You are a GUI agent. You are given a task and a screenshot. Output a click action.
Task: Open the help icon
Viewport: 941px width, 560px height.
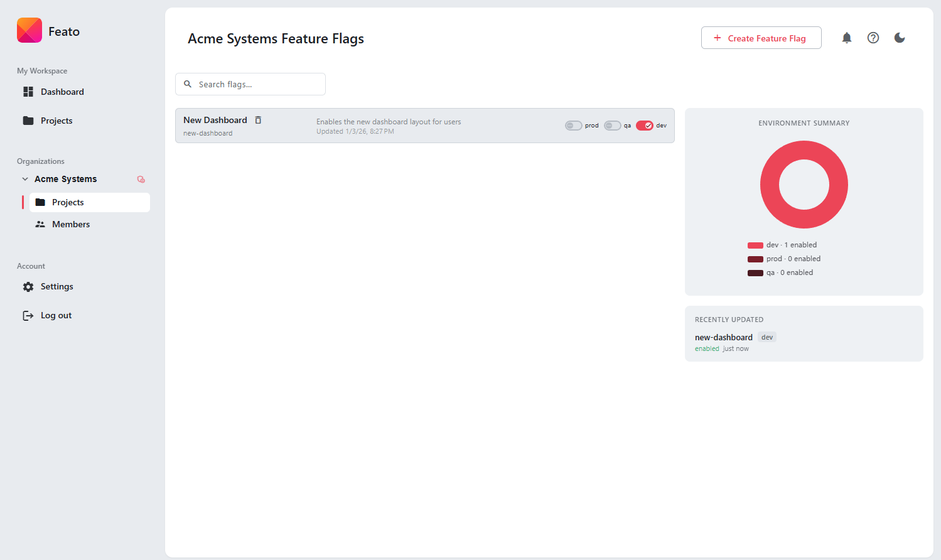[873, 38]
